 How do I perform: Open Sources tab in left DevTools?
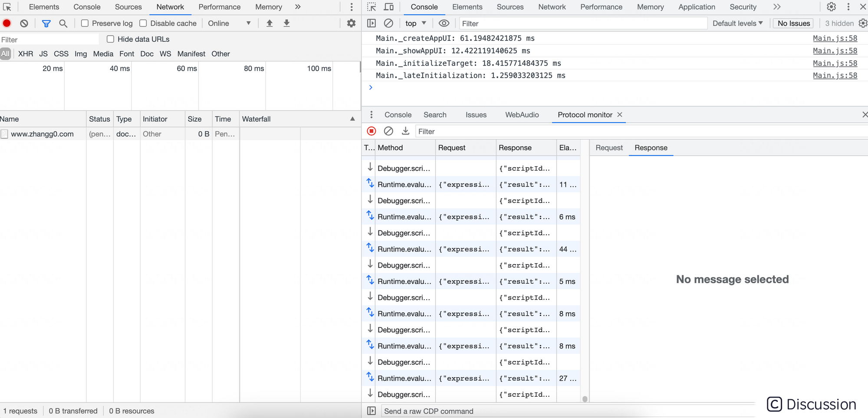tap(128, 7)
